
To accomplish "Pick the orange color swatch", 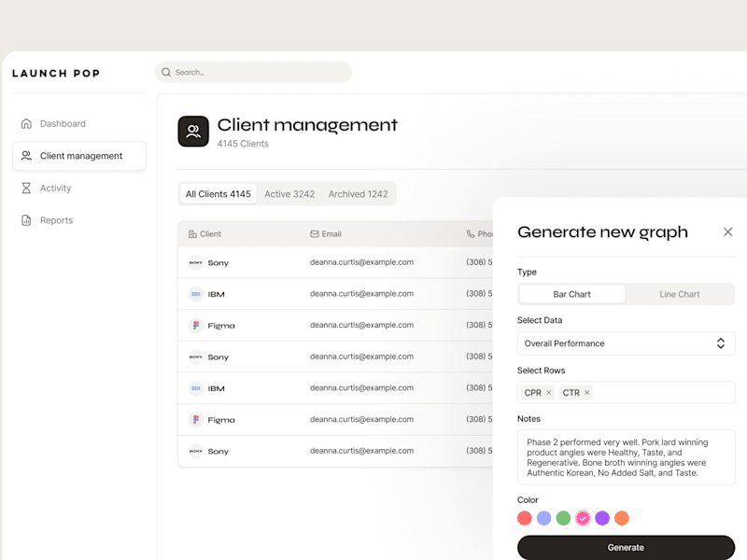I will coord(622,518).
